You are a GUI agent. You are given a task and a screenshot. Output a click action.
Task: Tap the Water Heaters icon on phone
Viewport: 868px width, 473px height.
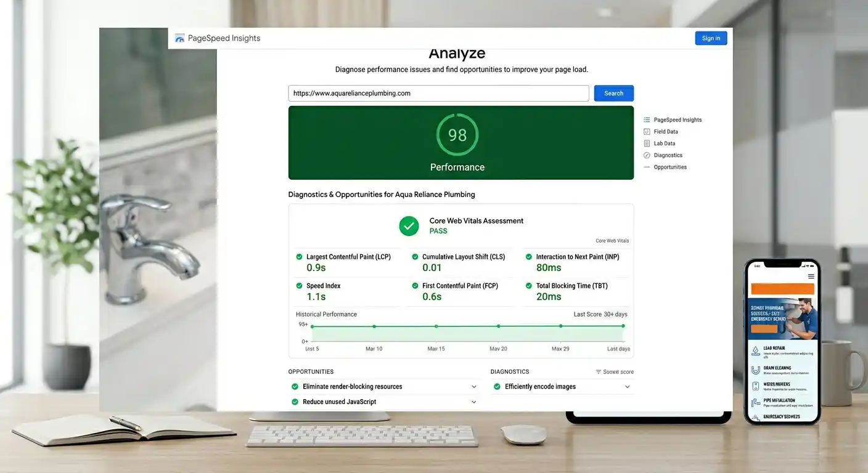coord(756,387)
